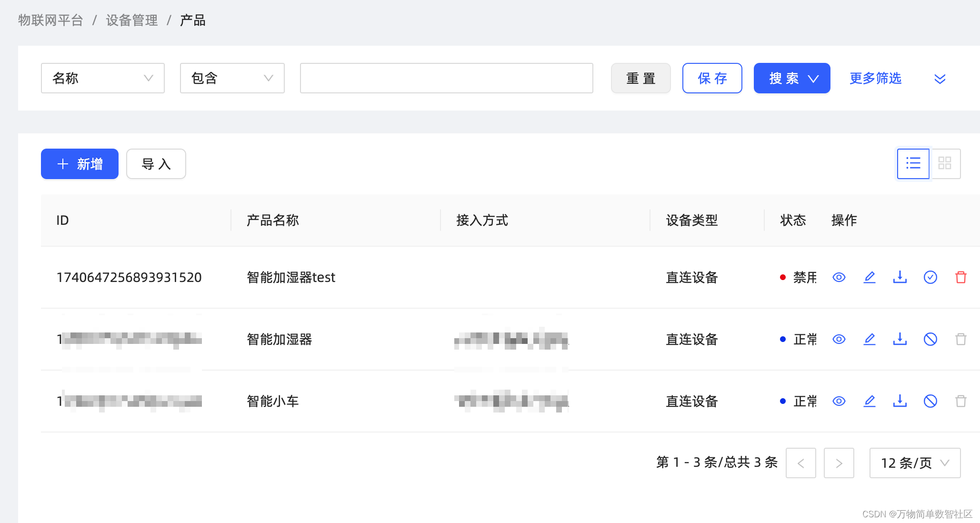
Task: Open 设备管理 breadcrumb
Action: tap(132, 20)
